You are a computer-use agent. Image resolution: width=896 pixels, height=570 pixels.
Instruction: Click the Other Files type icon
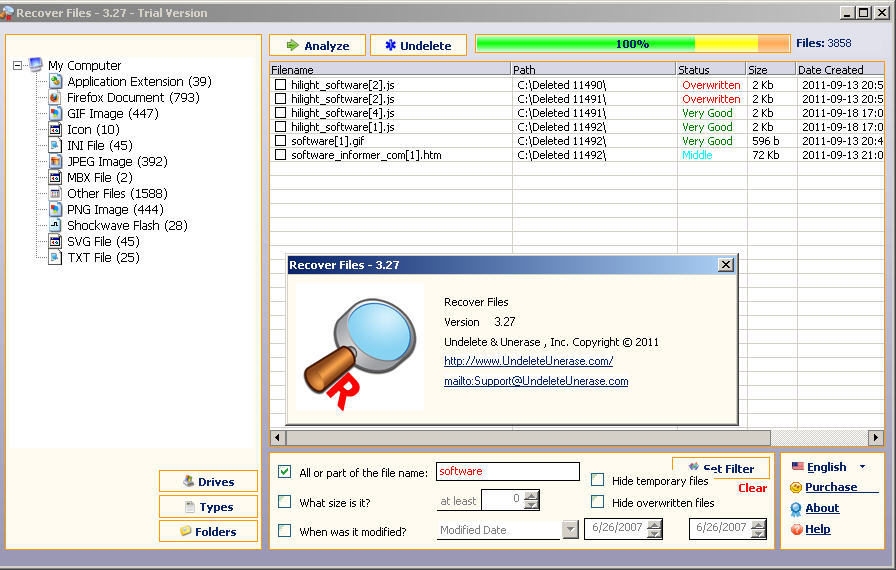pos(55,193)
